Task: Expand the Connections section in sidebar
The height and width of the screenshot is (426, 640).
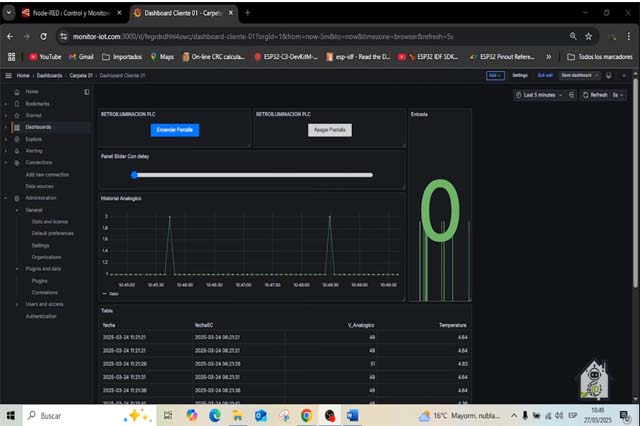Action: click(x=6, y=162)
